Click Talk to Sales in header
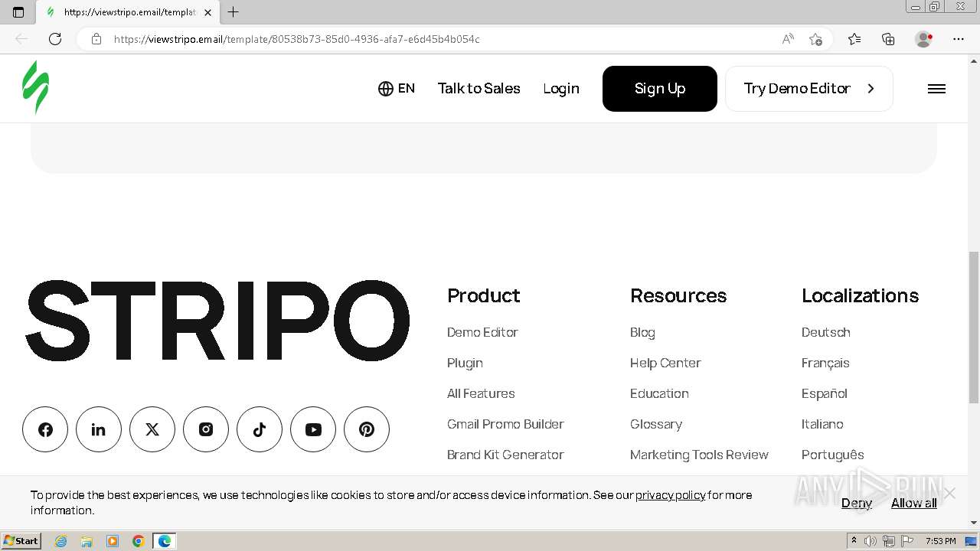980x551 pixels. point(479,89)
